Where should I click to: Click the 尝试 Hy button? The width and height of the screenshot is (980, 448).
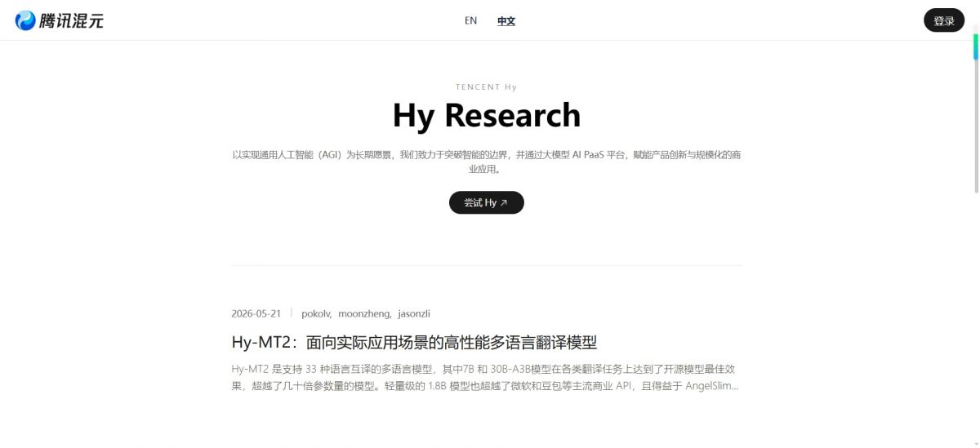[x=486, y=202]
